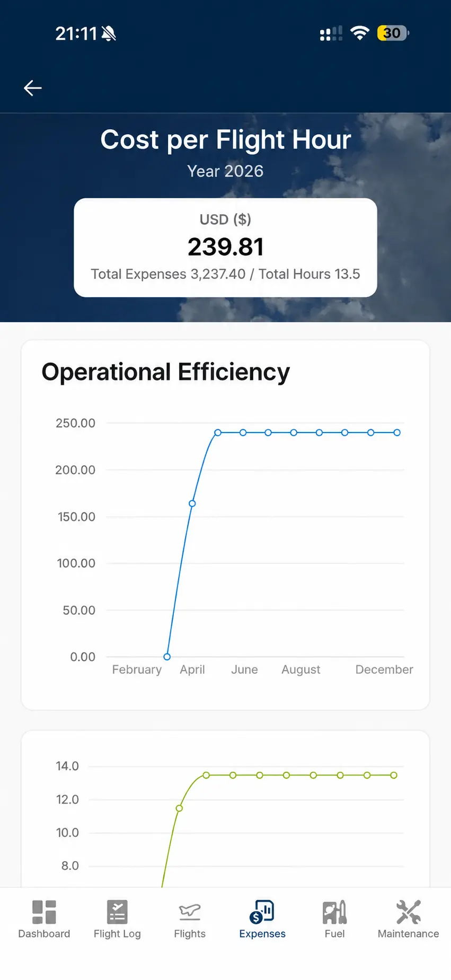Tap the June axis label

click(244, 669)
